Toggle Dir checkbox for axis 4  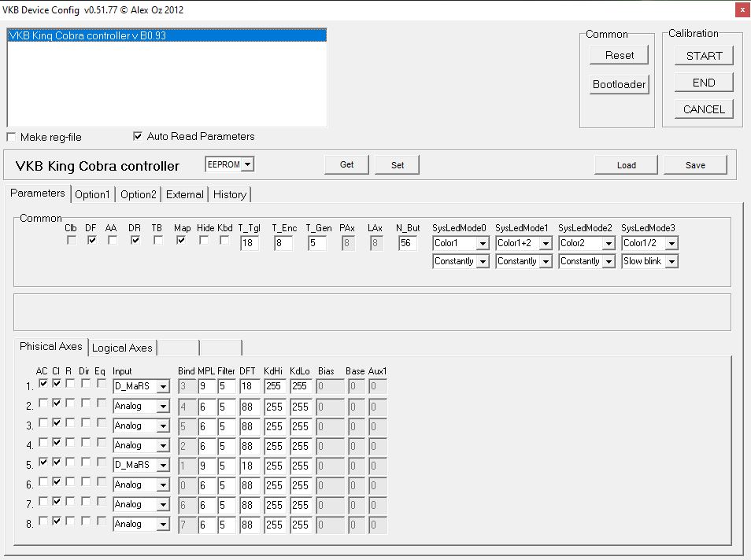coord(86,442)
